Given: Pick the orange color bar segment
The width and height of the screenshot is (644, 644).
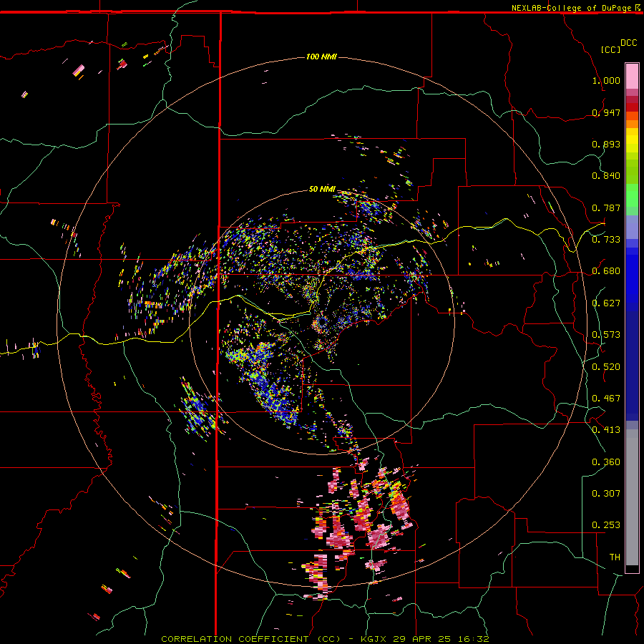Looking at the screenshot, I should (x=632, y=124).
